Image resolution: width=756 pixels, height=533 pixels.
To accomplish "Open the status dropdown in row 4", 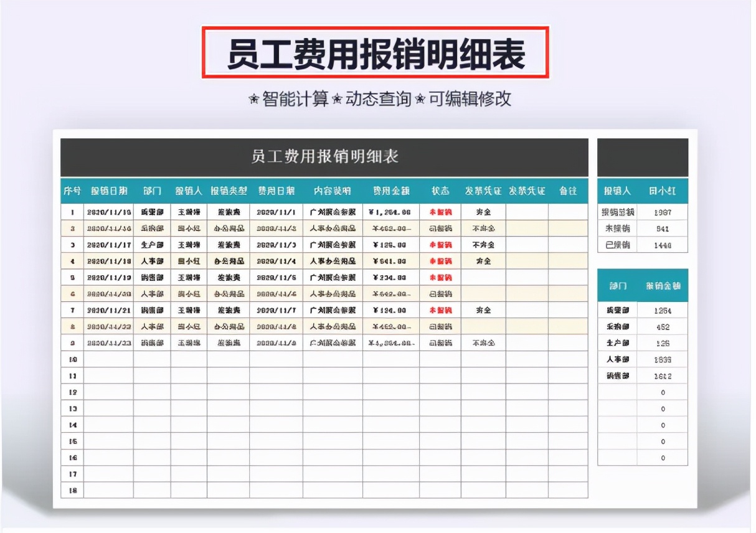I will coord(440,261).
